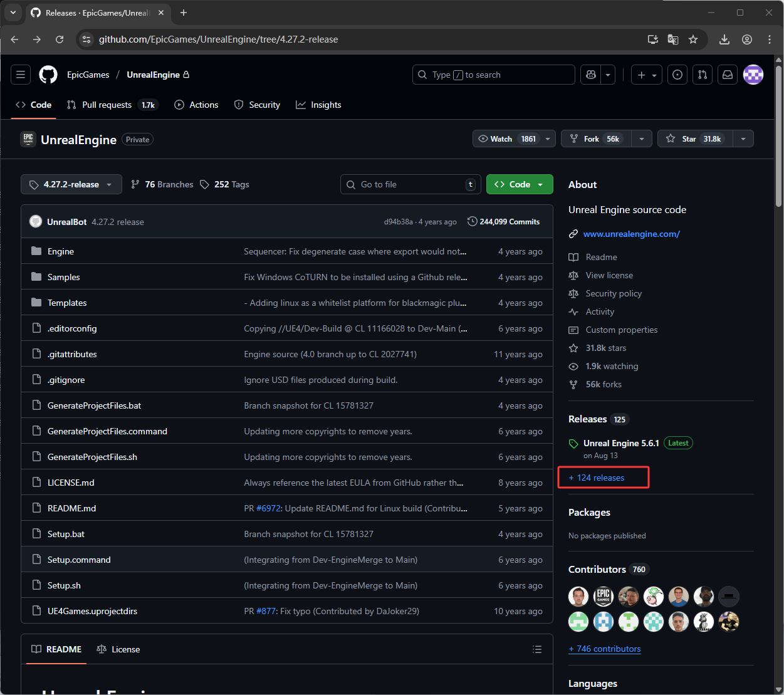
Task: Open the Templates folder
Action: 67,303
